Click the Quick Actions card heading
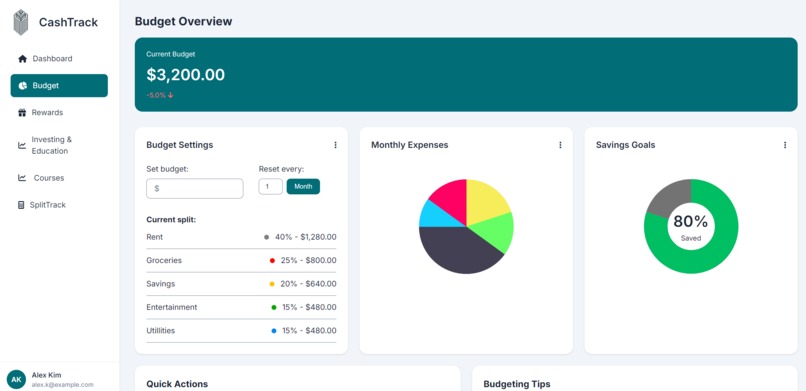806x391 pixels. (x=177, y=384)
